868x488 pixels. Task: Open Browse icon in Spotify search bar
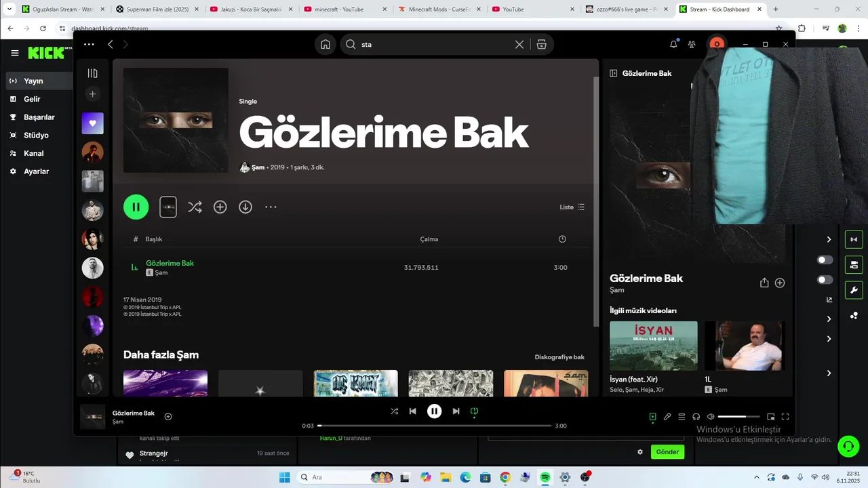click(541, 44)
